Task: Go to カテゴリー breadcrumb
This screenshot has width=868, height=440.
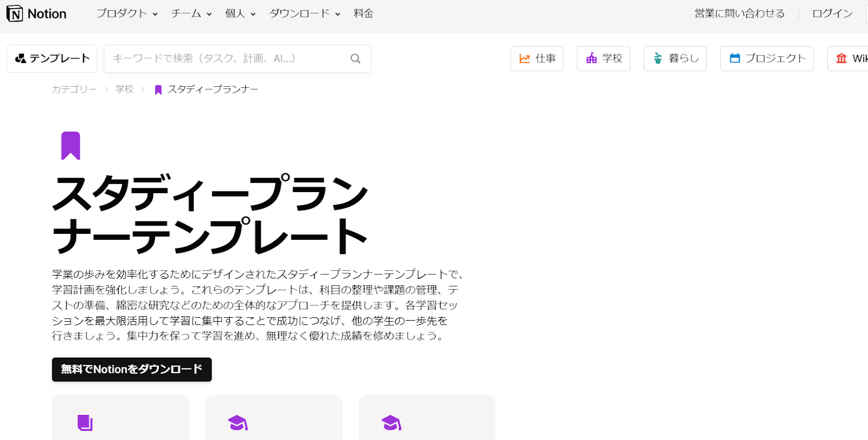Action: (74, 90)
